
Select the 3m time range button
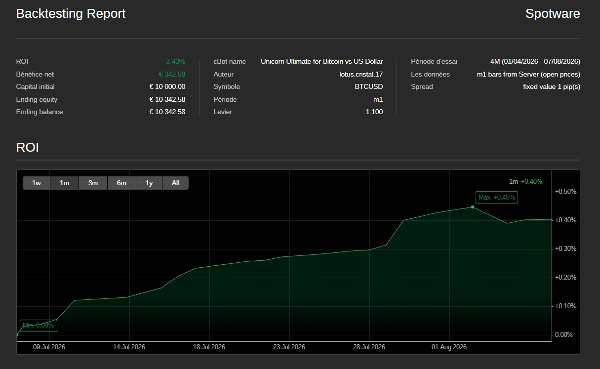click(93, 183)
